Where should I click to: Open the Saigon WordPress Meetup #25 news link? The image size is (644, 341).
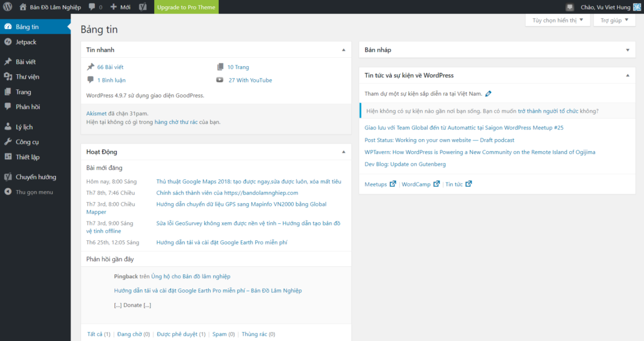click(464, 128)
